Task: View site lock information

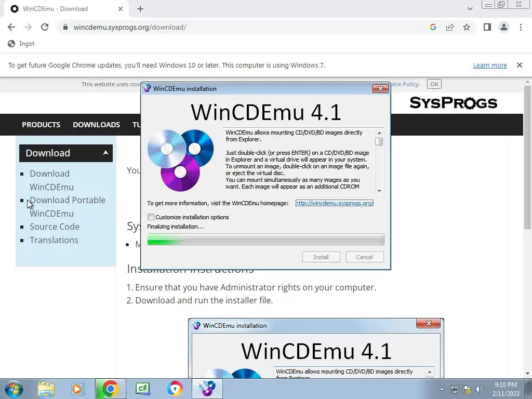Action: (65, 27)
